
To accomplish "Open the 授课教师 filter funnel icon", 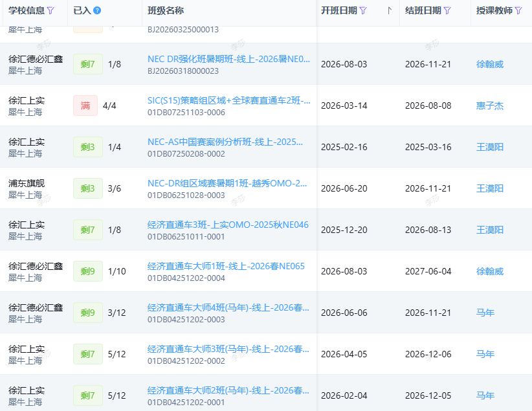I will (518, 10).
